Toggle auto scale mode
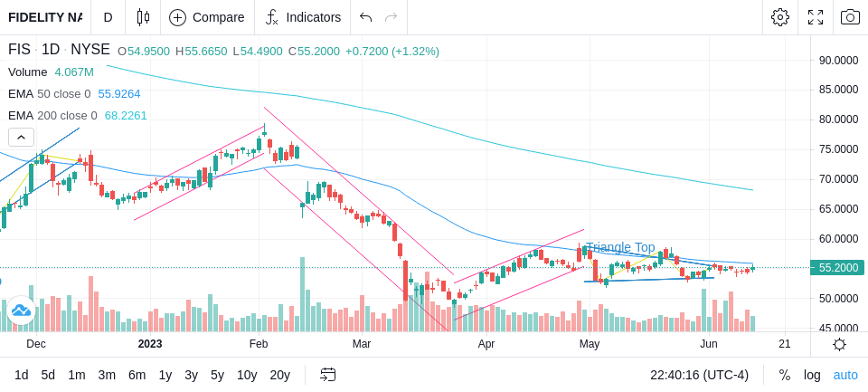Viewport: 868px width, 392px height. (845, 376)
